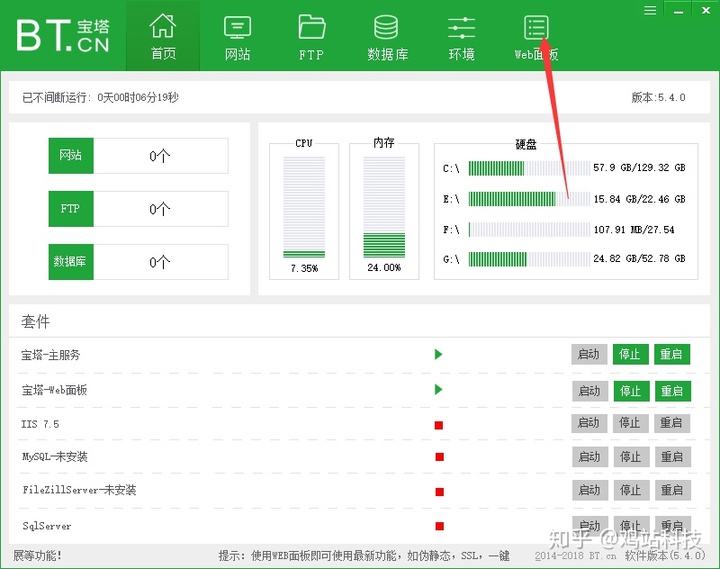Select the green FTP count label

[71, 208]
